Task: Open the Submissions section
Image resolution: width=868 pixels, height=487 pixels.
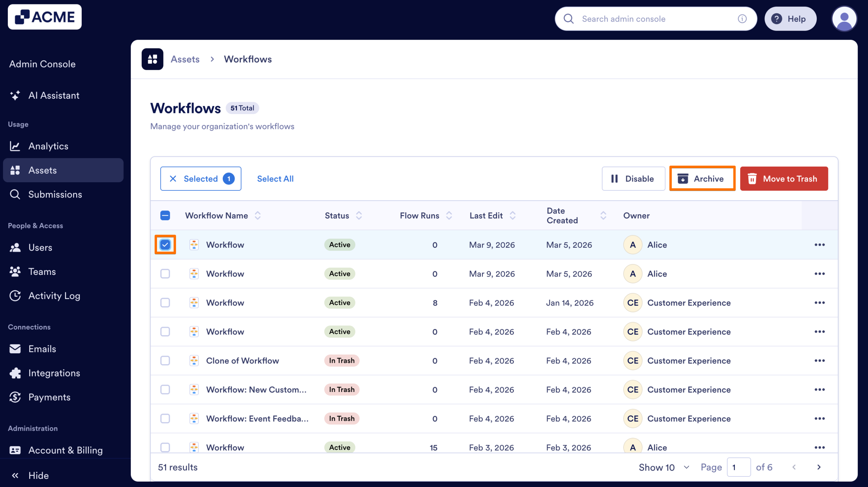Action: tap(55, 194)
